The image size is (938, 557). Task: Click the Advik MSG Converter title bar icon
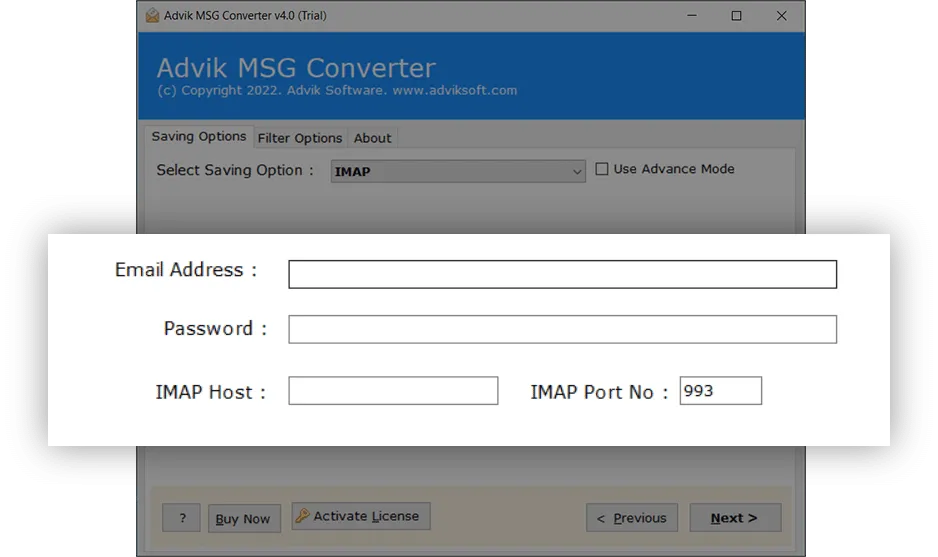[152, 16]
